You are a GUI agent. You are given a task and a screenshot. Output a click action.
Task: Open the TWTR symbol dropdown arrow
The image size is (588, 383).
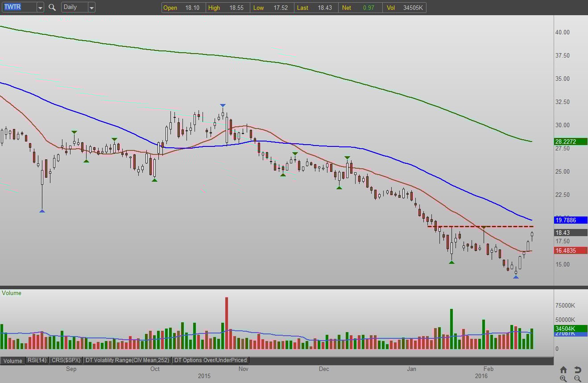click(40, 7)
